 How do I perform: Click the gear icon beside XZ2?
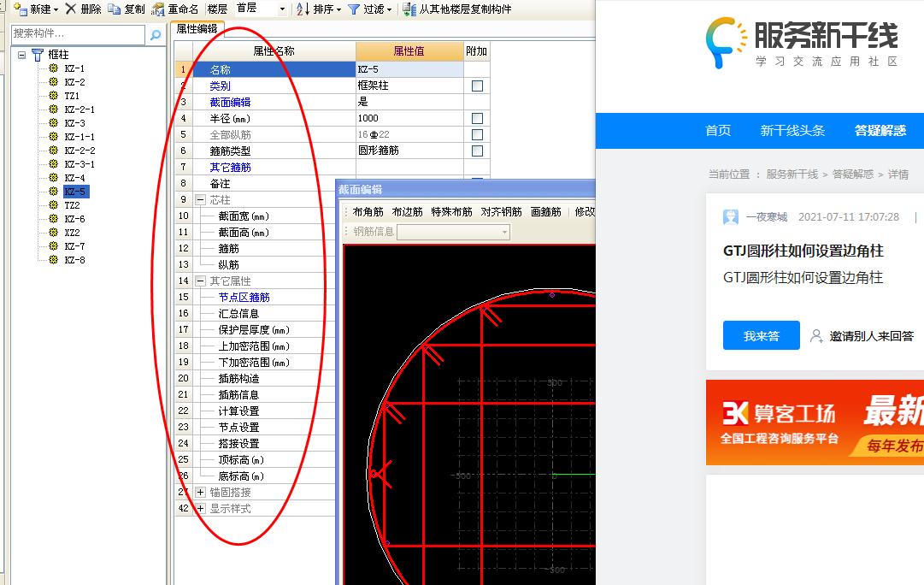[54, 233]
